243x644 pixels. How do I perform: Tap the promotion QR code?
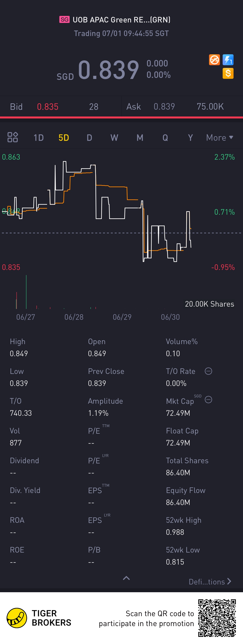tap(217, 618)
